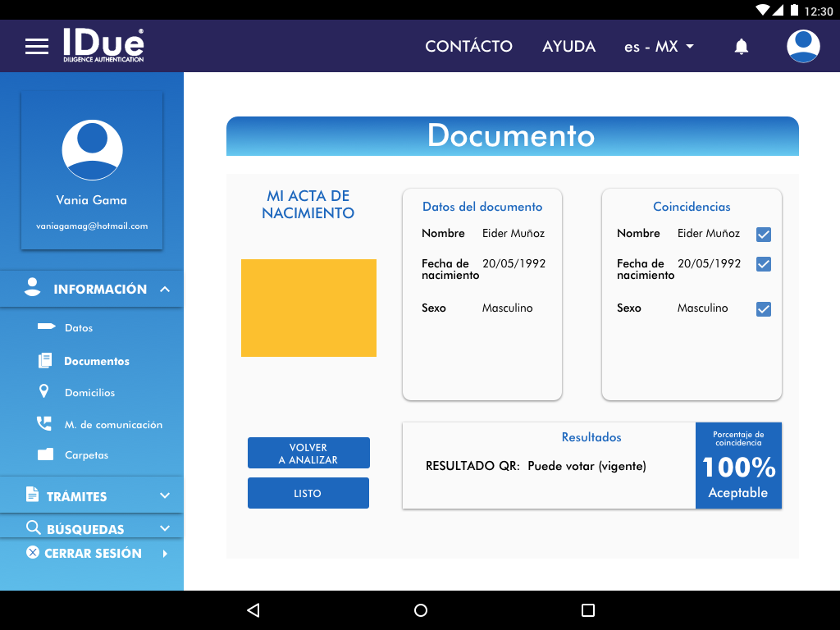Toggle the Nombre coincidence checkbox

point(764,235)
